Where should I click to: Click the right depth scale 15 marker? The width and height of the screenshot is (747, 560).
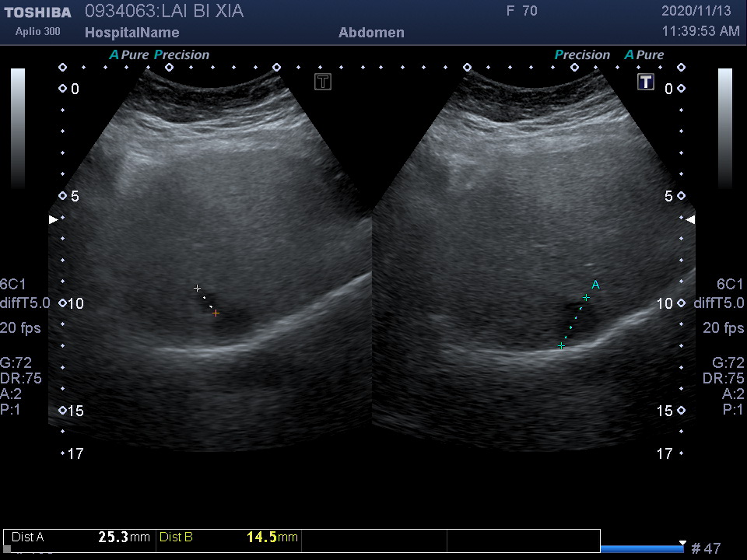[x=671, y=411]
